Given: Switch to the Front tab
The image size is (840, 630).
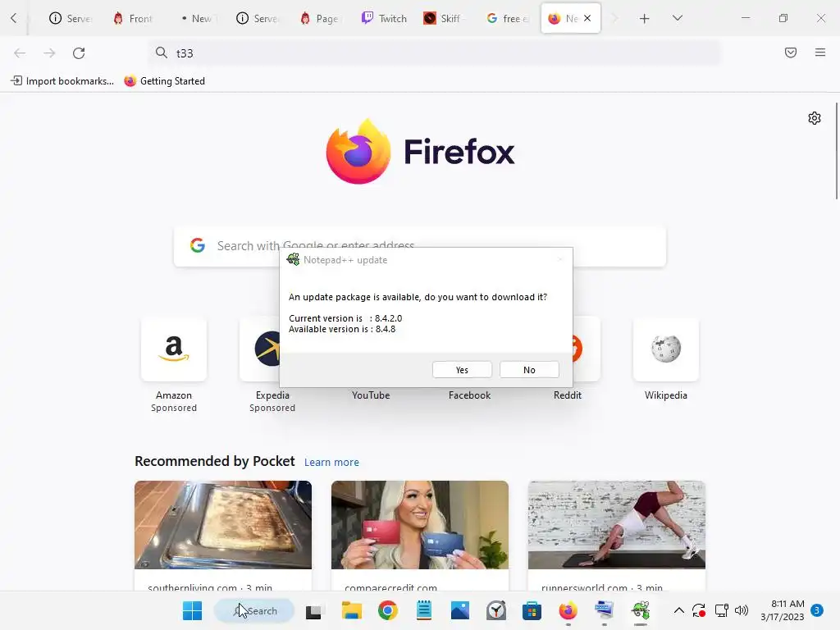Looking at the screenshot, I should pos(134,18).
